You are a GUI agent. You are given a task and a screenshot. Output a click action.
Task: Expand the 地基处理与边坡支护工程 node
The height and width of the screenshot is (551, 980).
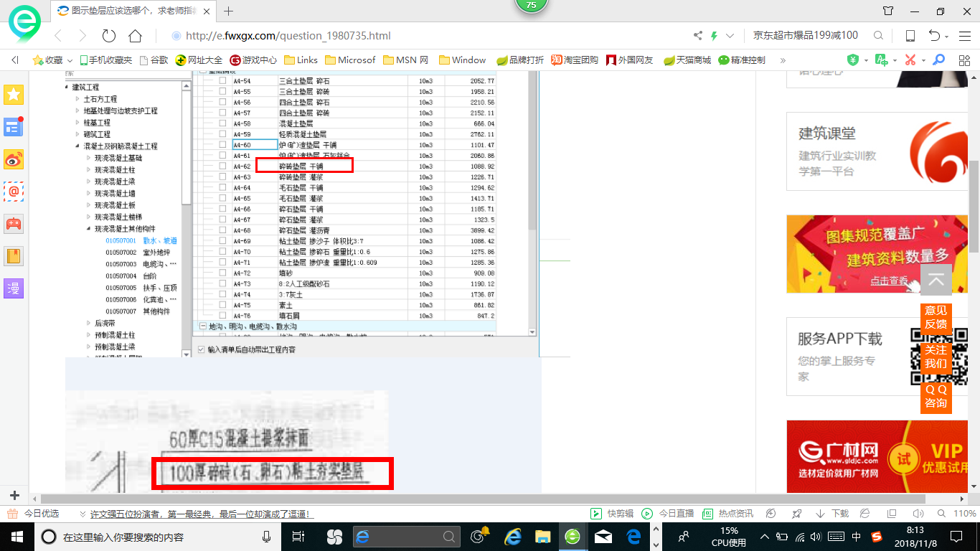coord(77,110)
